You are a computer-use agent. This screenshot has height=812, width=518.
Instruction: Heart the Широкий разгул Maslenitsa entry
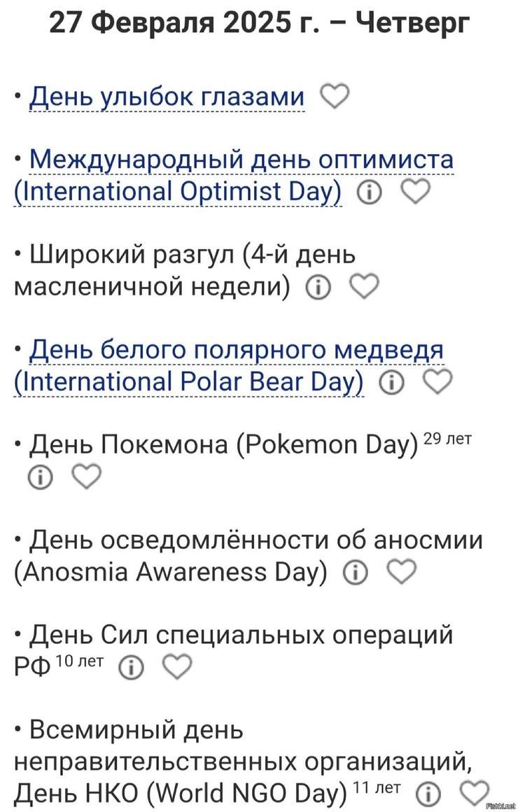pos(364,286)
